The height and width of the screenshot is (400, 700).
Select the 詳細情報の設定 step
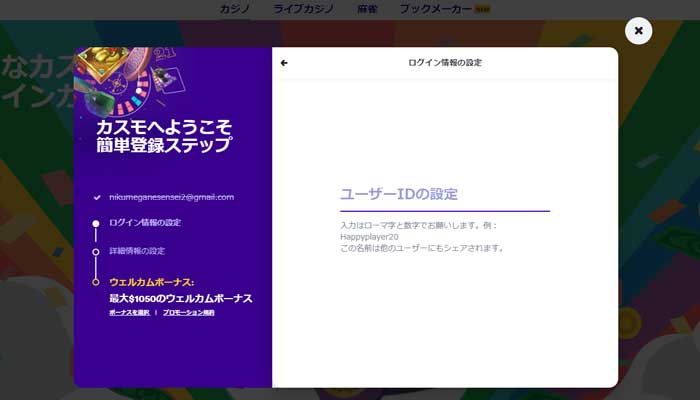(137, 251)
